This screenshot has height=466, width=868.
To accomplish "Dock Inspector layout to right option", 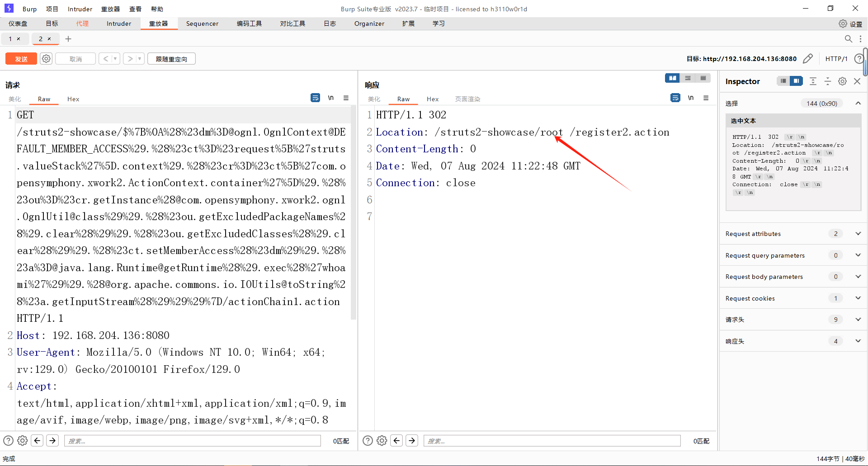I will tap(796, 81).
